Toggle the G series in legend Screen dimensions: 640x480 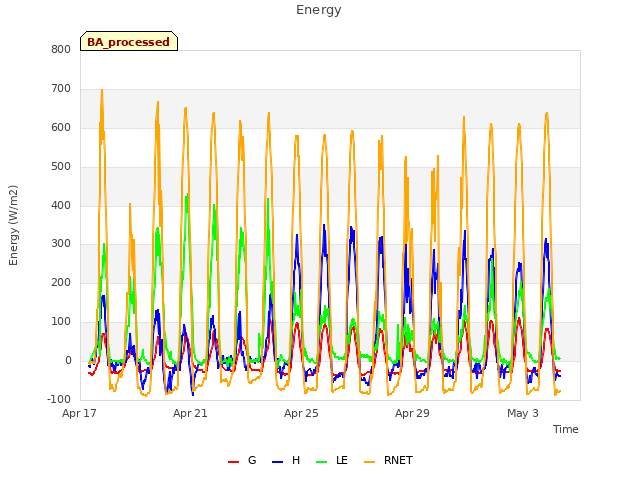pyautogui.click(x=242, y=460)
